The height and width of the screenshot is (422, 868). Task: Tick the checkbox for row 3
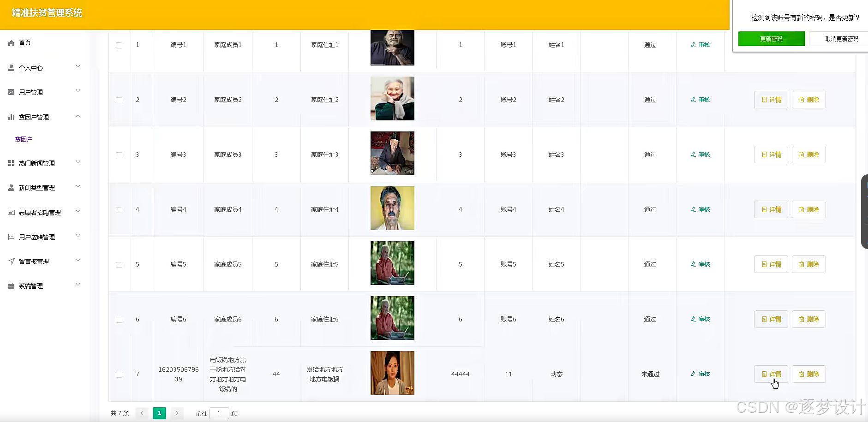[x=119, y=155]
